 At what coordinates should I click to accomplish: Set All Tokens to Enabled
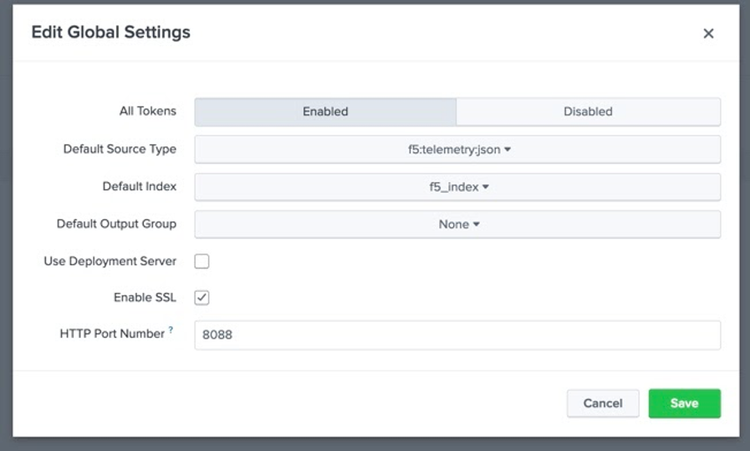(325, 111)
